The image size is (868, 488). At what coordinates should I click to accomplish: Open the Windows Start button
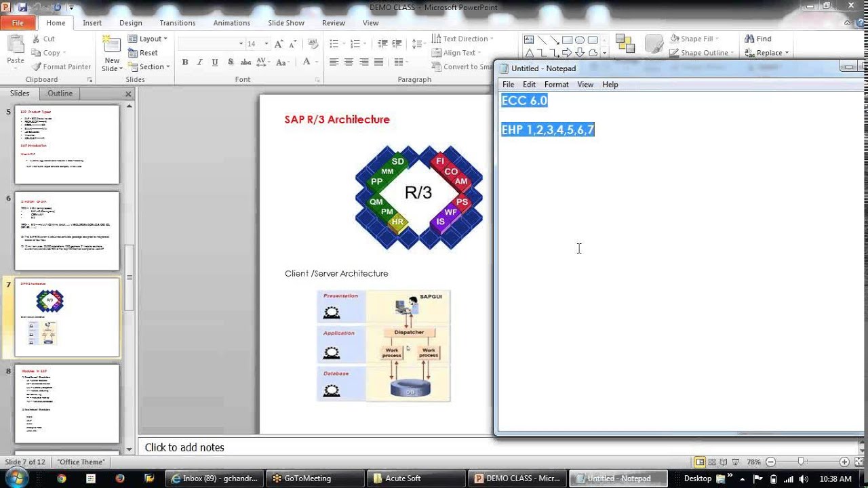tap(16, 478)
